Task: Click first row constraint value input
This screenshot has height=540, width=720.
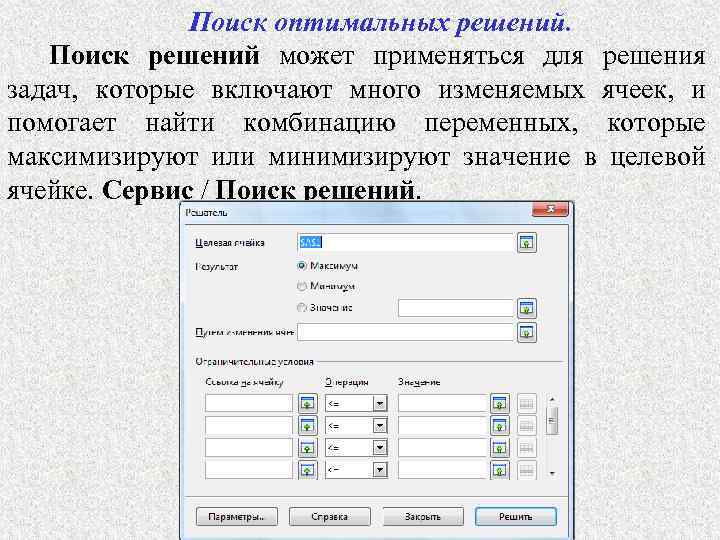Action: (442, 404)
